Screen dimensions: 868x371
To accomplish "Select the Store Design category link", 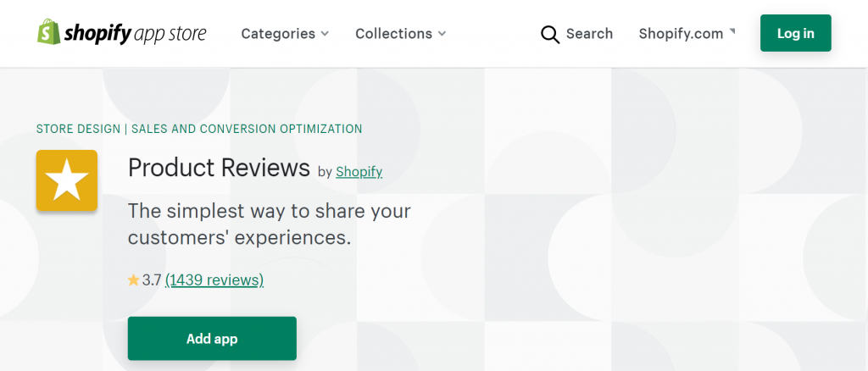I will [78, 129].
